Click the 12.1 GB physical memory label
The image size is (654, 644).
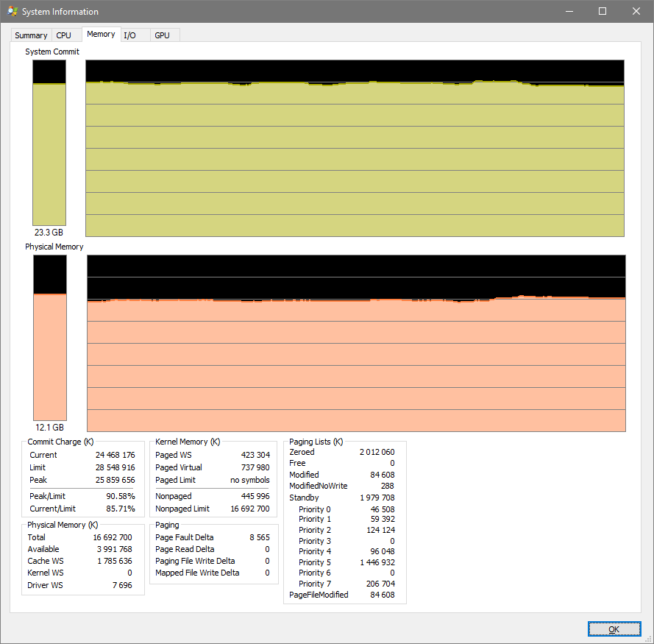(x=49, y=428)
